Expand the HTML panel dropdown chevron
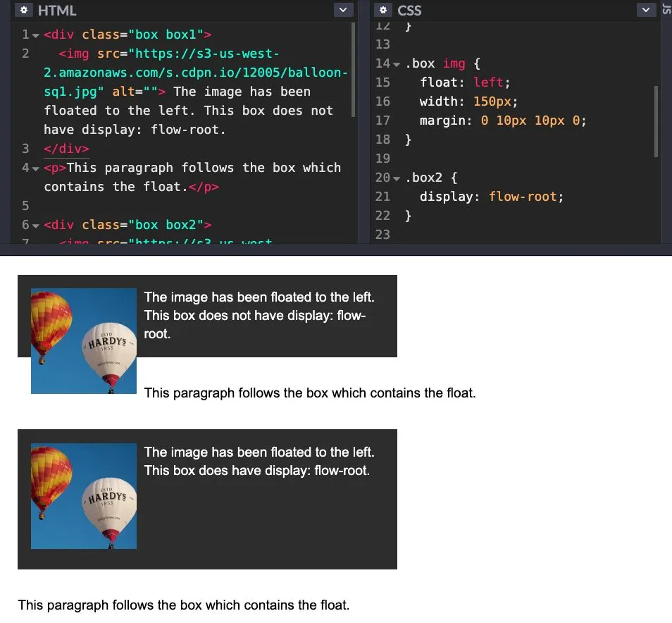Screen dimensions: 672x623 343,10
